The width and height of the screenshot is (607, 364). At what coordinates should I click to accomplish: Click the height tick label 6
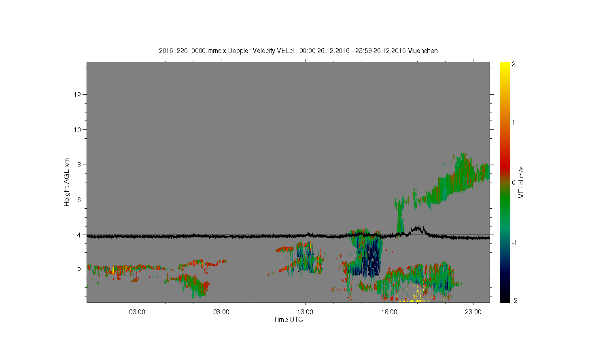[80, 200]
